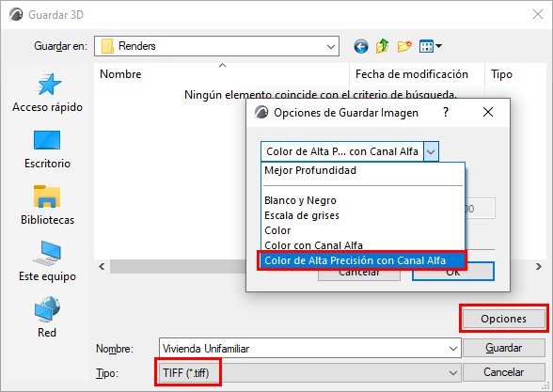Go up one folder level
553x392 pixels.
click(382, 46)
